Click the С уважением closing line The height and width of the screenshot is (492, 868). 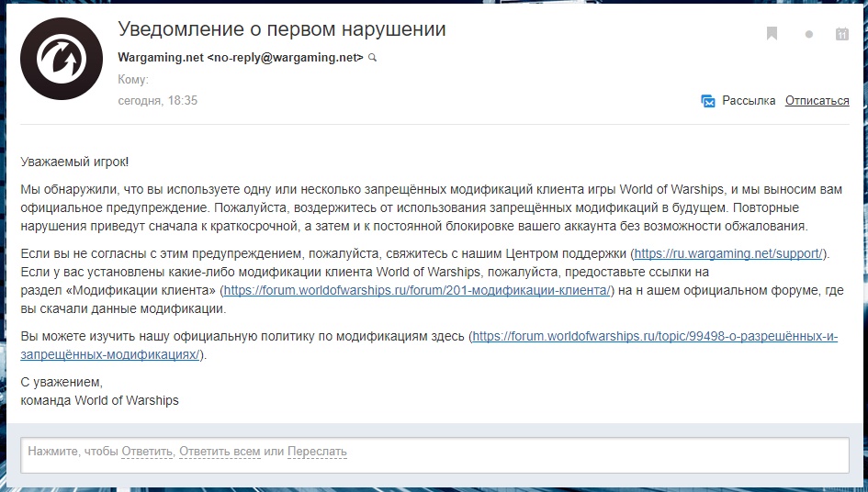pos(62,382)
